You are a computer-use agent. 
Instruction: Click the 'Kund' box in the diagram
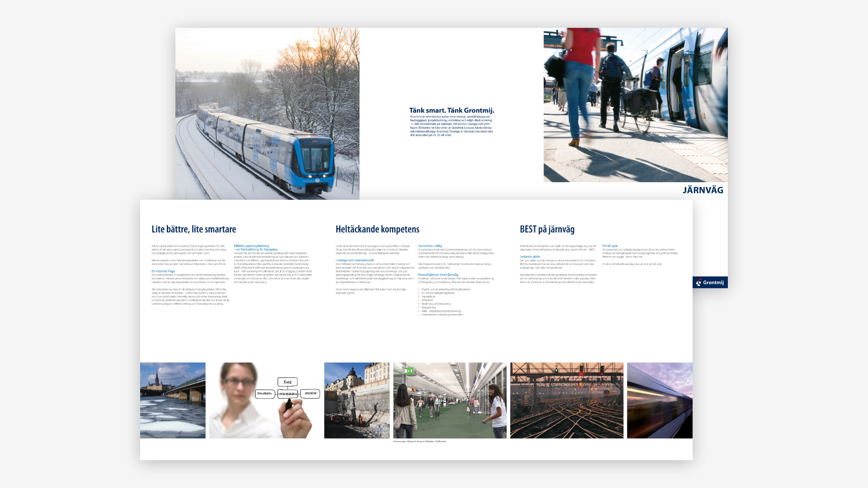[288, 382]
